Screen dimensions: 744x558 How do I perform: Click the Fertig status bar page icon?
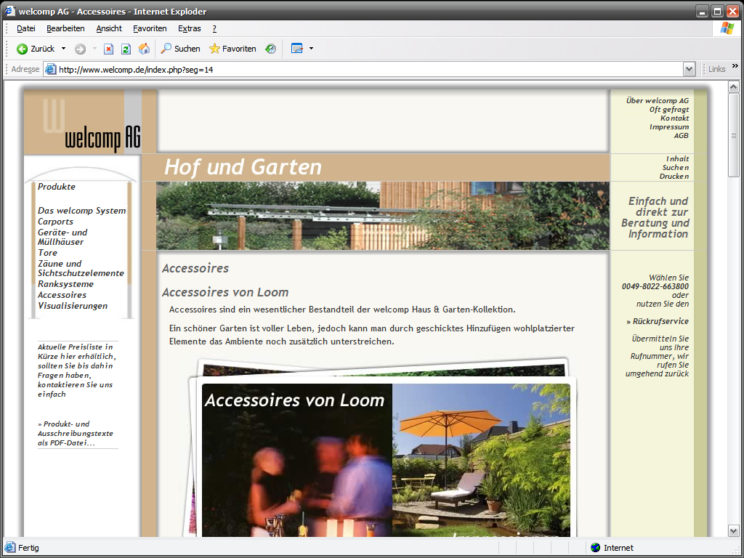click(x=10, y=548)
